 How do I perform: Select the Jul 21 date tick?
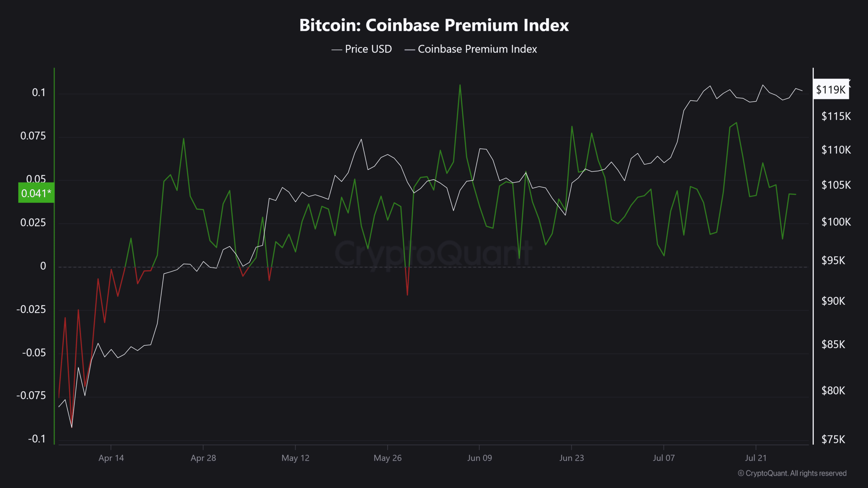(756, 458)
